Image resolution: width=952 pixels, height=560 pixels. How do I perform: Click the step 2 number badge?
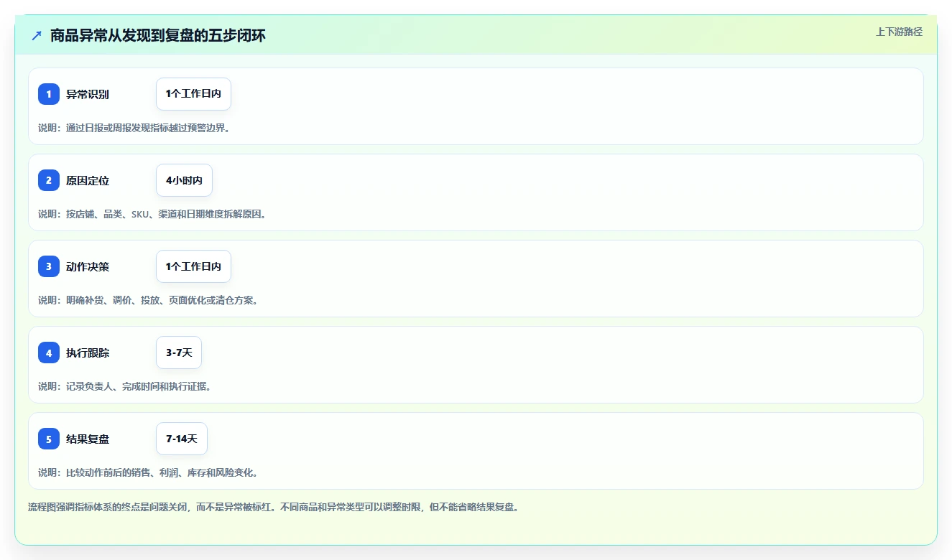coord(49,180)
